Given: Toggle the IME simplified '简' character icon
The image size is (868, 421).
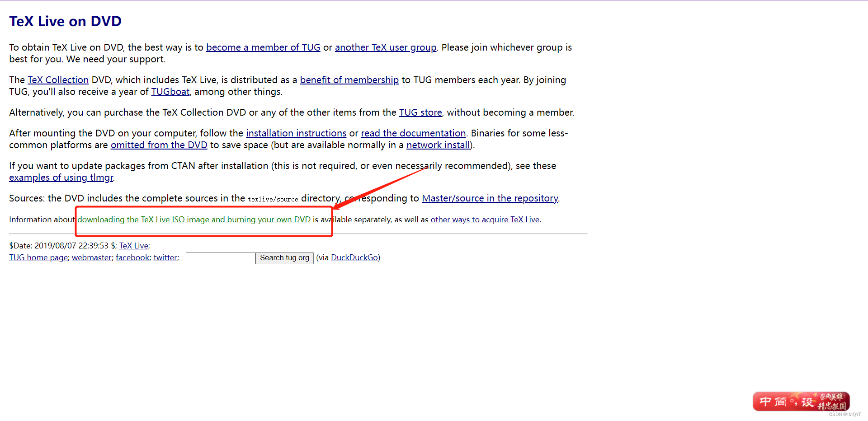Looking at the screenshot, I should point(781,402).
